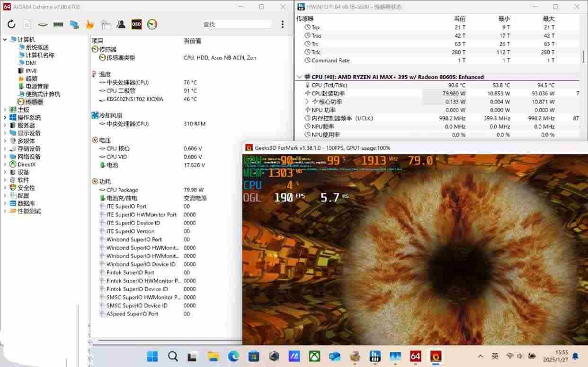
Task: Expand the 主板 tree node
Action: coord(5,110)
